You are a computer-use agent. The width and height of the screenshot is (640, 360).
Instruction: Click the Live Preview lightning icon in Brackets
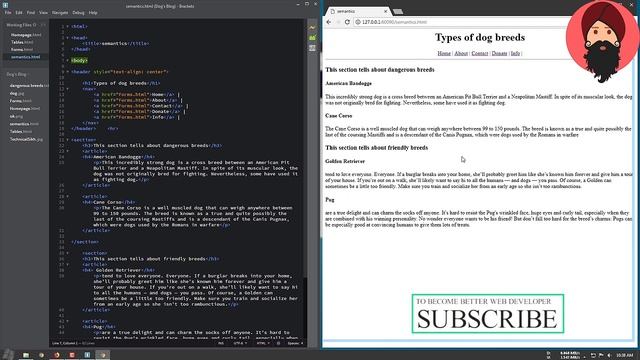[x=312, y=27]
